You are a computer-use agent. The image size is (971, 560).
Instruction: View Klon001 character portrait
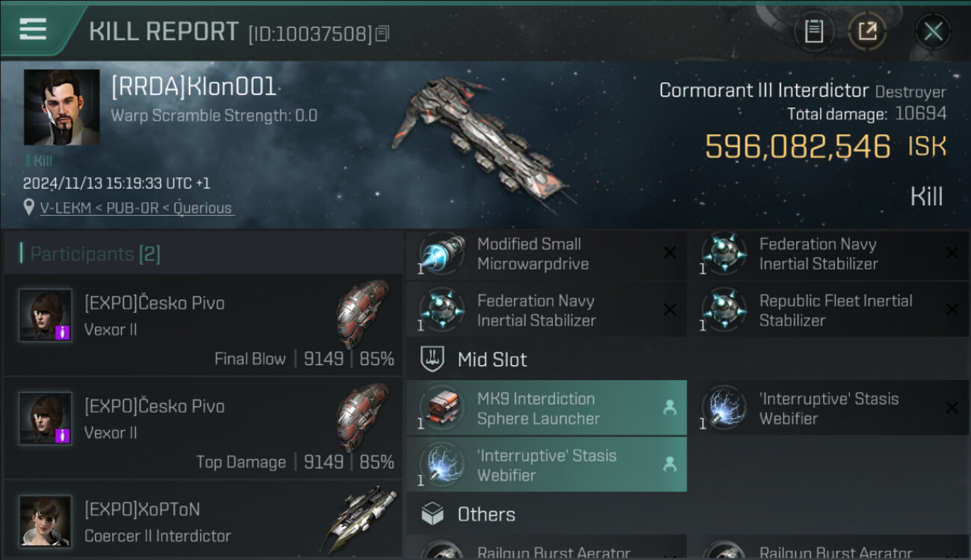[x=61, y=108]
